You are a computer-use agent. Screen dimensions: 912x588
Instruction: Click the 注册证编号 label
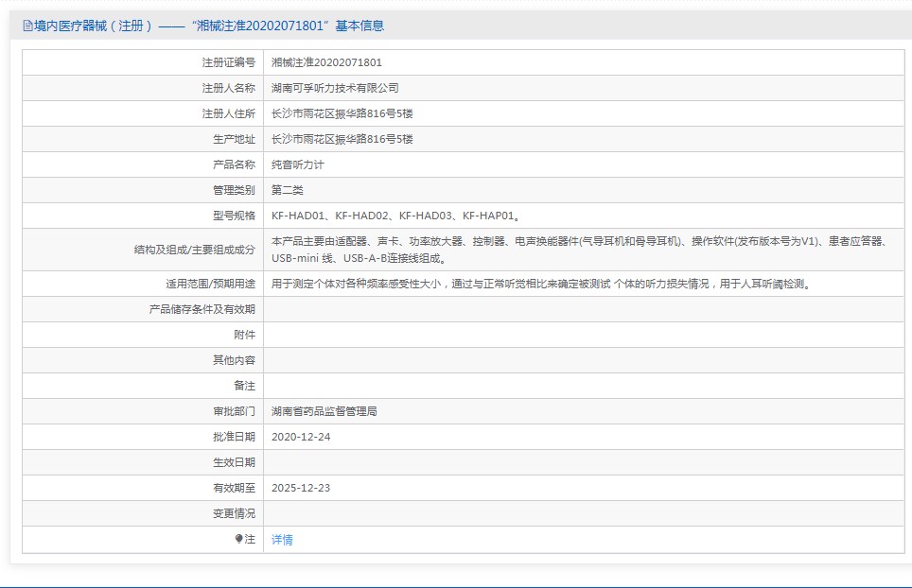click(x=229, y=62)
